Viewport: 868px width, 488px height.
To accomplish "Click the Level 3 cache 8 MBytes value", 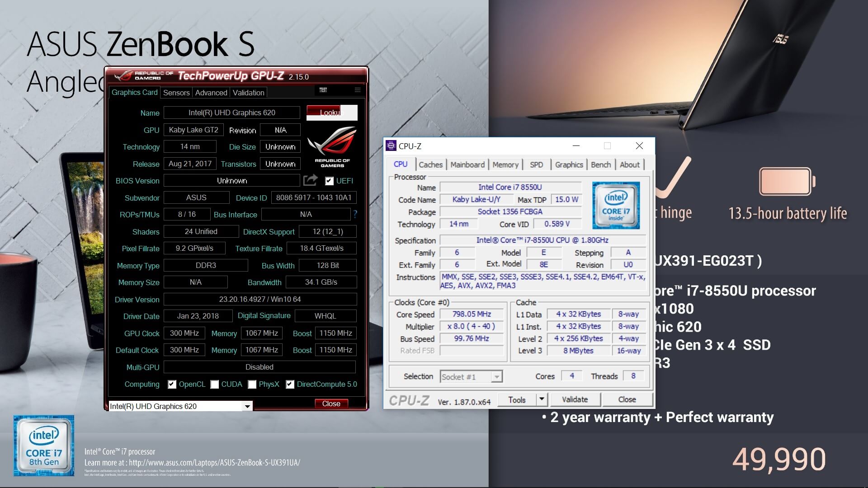I will pos(578,351).
